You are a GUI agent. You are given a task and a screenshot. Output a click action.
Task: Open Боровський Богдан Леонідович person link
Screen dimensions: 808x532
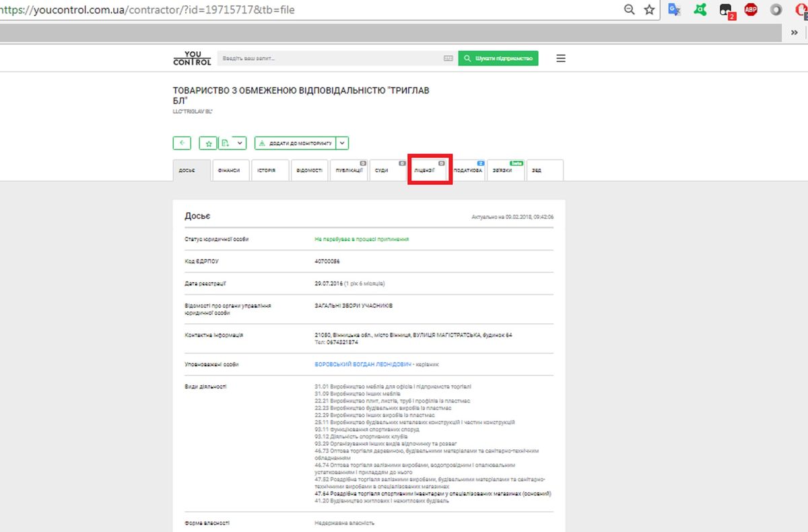(x=362, y=364)
